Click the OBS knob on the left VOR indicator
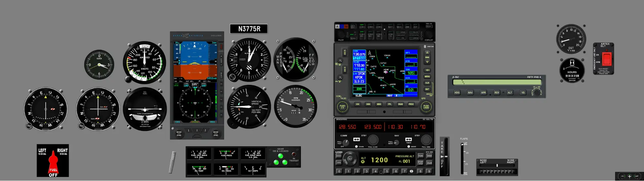The height and width of the screenshot is (181, 644). pyautogui.click(x=29, y=126)
